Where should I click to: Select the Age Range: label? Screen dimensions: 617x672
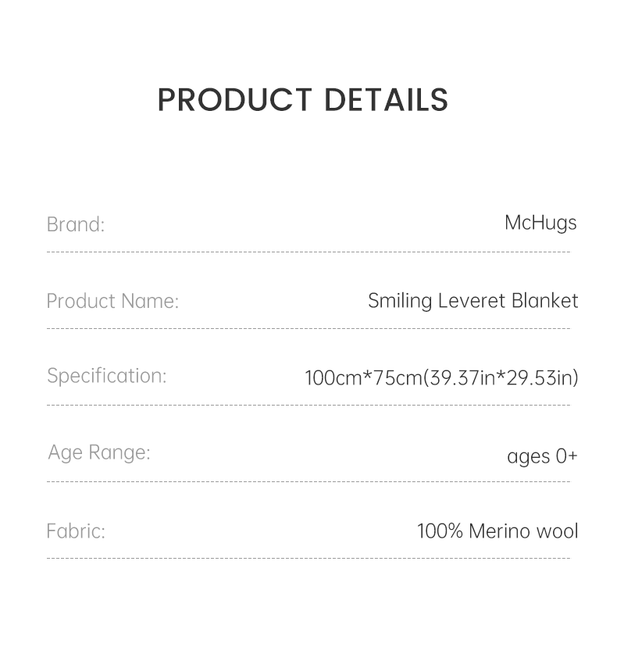point(99,452)
